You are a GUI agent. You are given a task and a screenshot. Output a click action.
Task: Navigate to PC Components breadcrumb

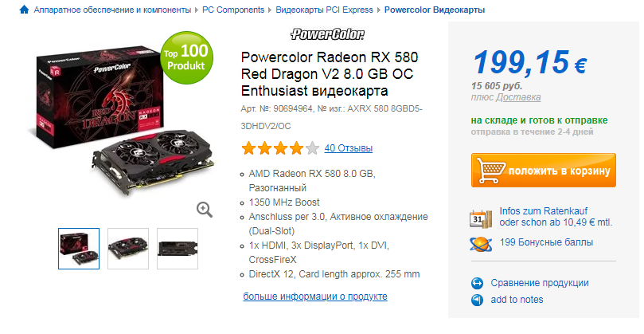point(233,10)
